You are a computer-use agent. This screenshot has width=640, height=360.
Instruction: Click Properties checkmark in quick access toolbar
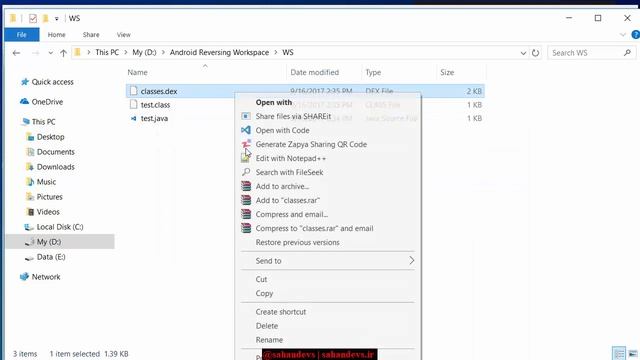33,18
